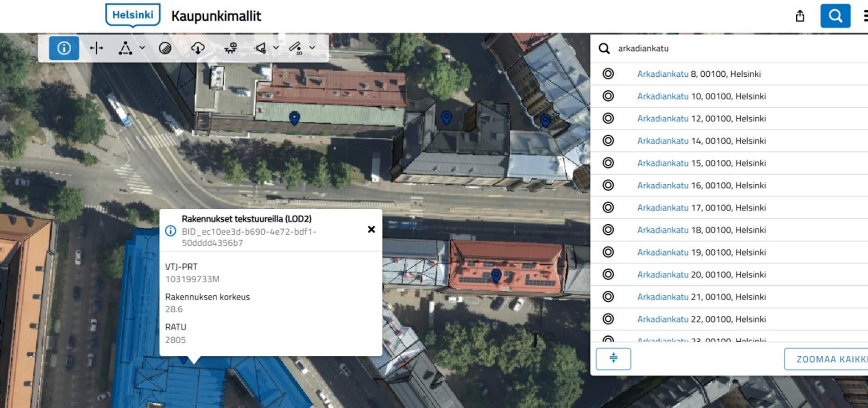
Task: Click the arkadiankatu search input field
Action: (x=726, y=49)
